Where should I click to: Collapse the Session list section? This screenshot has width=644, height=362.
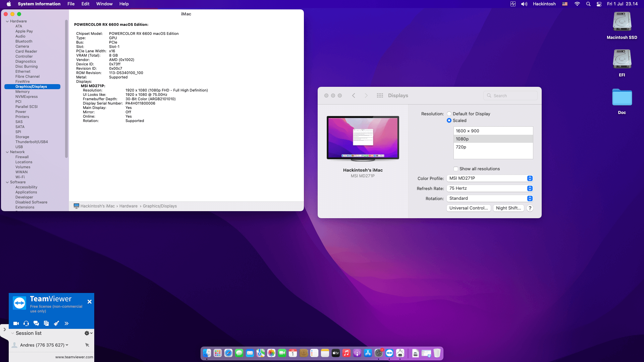[x=13, y=333]
